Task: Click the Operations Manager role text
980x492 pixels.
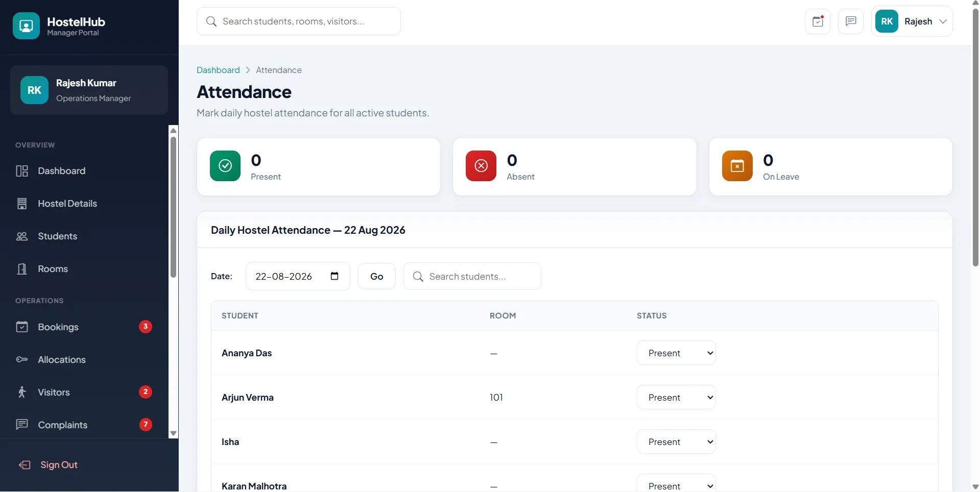Action: coord(93,99)
